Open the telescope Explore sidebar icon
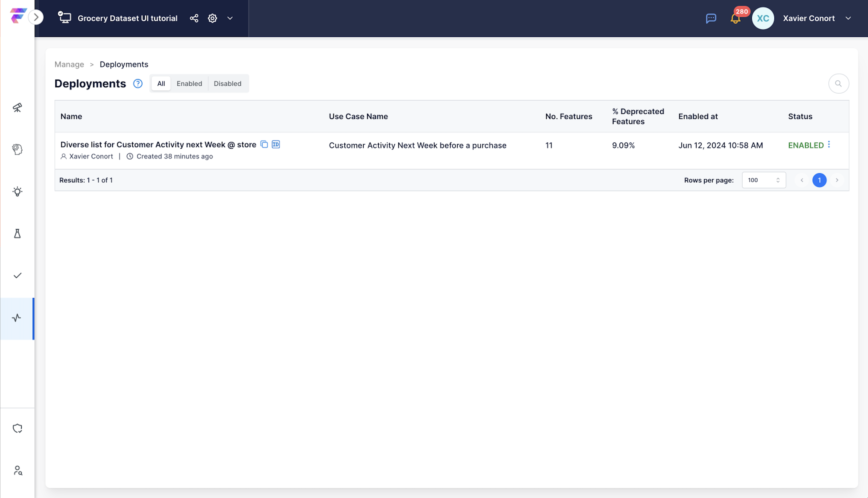868x498 pixels. (x=17, y=108)
